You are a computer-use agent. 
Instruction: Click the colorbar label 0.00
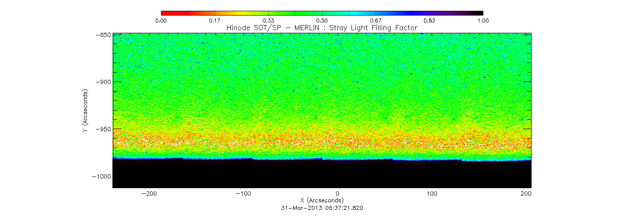161,20
